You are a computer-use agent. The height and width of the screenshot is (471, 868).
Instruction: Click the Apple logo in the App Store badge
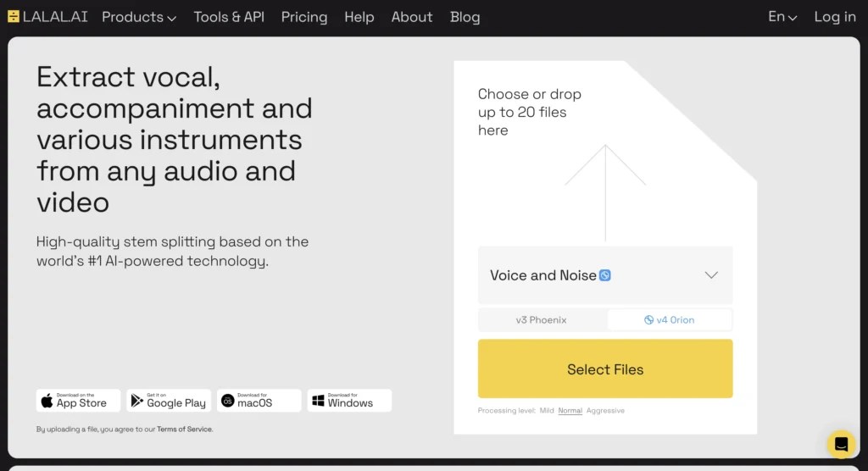pyautogui.click(x=47, y=401)
